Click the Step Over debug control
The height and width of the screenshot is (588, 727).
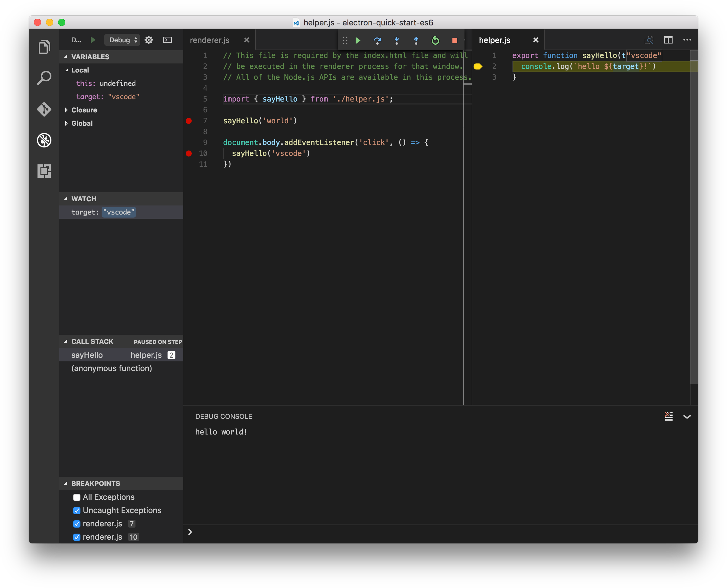[x=378, y=40]
